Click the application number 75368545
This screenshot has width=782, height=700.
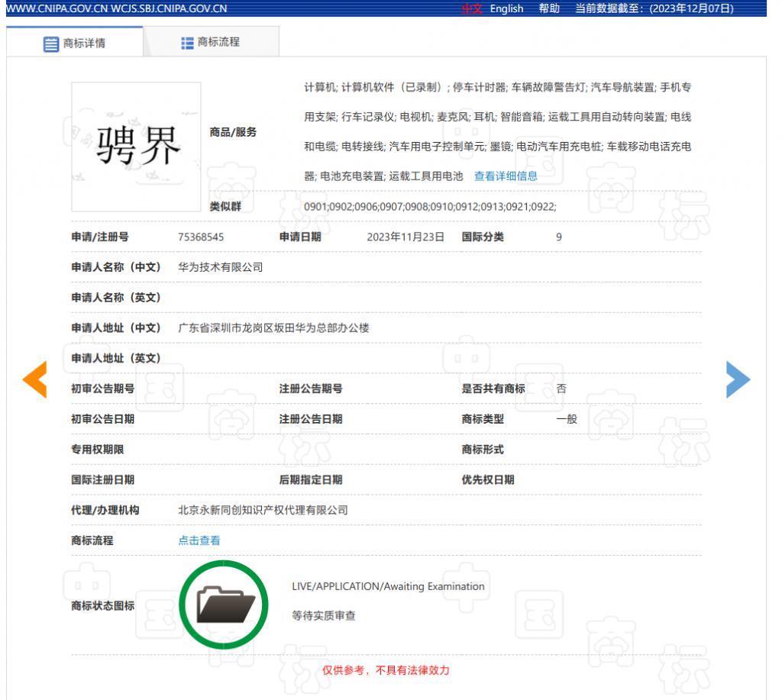tap(199, 237)
